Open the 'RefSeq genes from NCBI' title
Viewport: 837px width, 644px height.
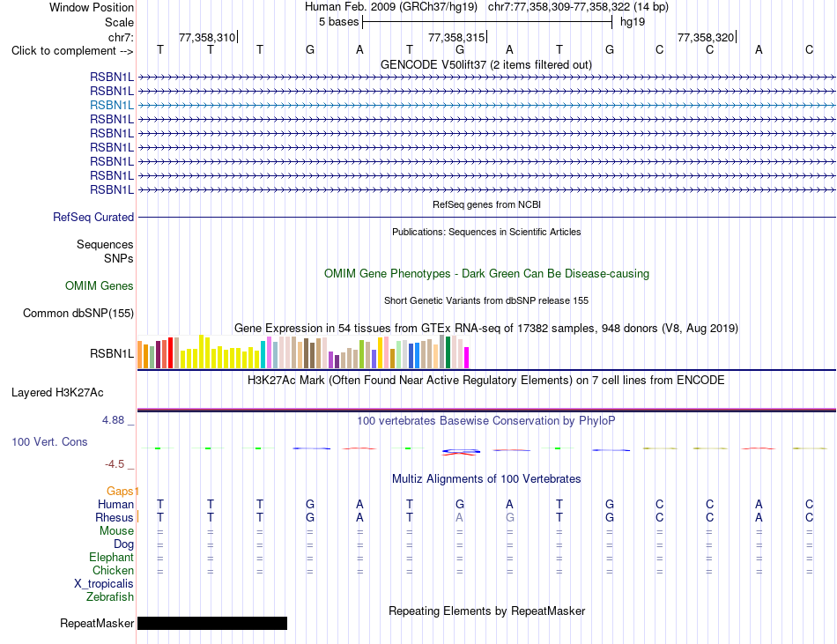click(487, 204)
